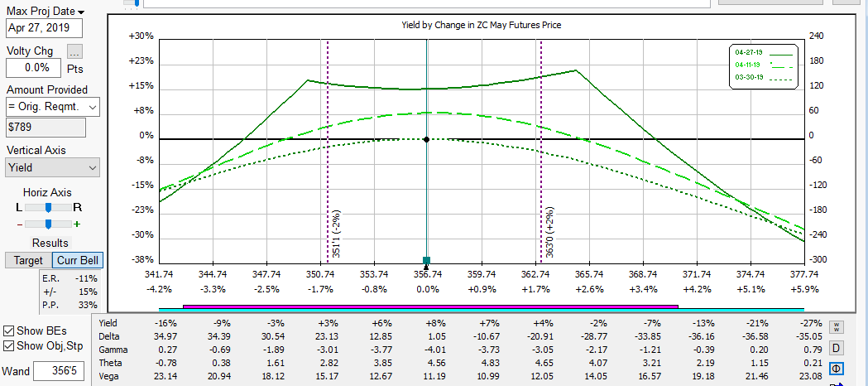The height and width of the screenshot is (386, 868).
Task: Toggle the Show Obj,Stp checkbox
Action: [8, 346]
